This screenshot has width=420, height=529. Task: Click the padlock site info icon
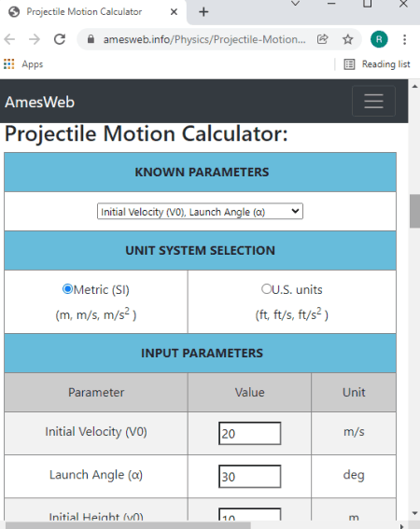(91, 39)
